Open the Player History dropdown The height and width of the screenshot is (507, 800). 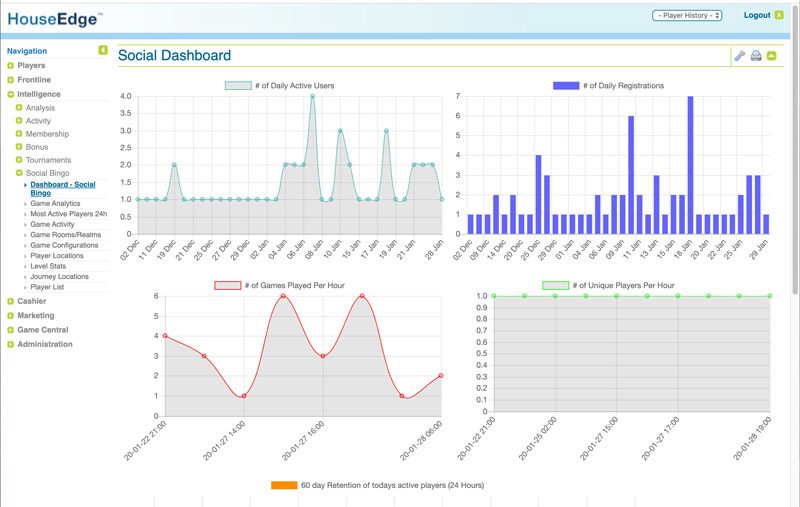pyautogui.click(x=687, y=16)
